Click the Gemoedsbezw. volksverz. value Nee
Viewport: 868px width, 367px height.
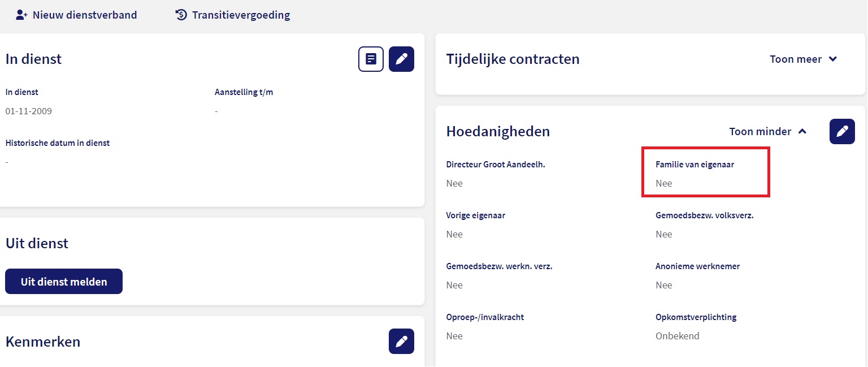(664, 234)
